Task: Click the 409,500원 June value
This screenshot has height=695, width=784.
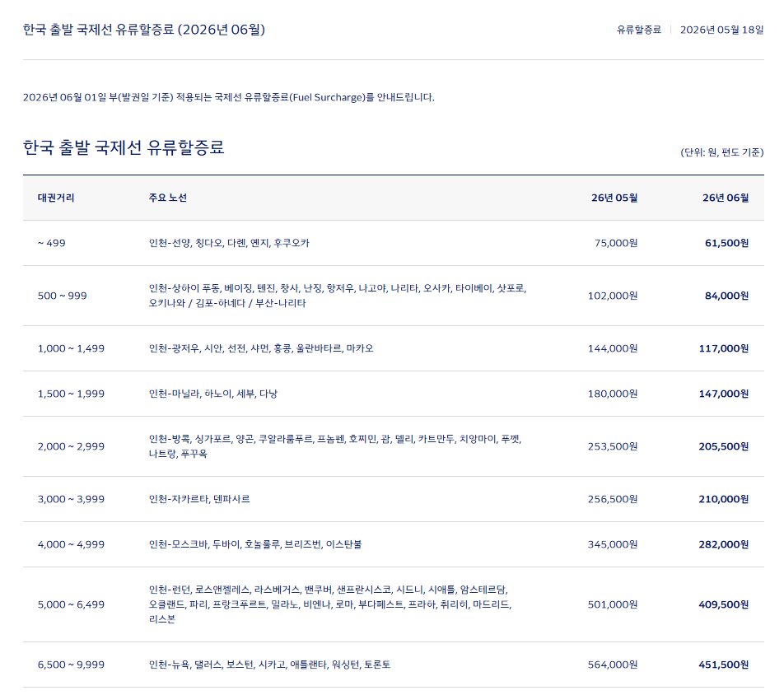Action: click(724, 604)
